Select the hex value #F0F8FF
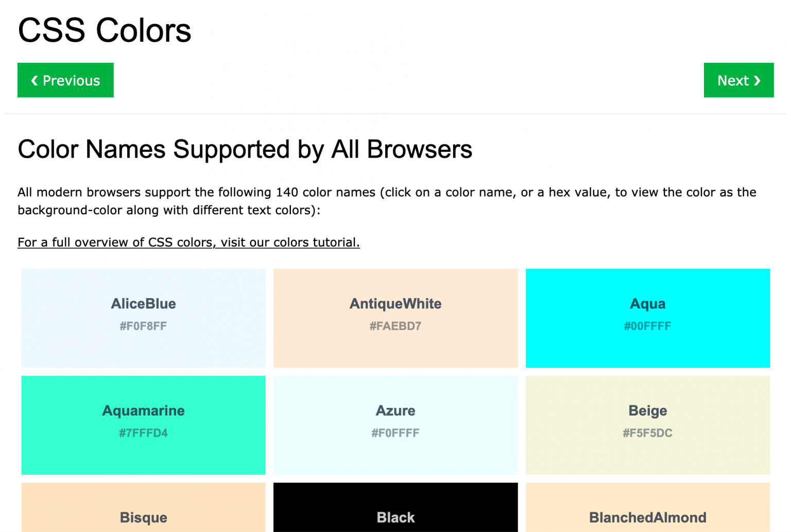791x532 pixels. point(143,326)
